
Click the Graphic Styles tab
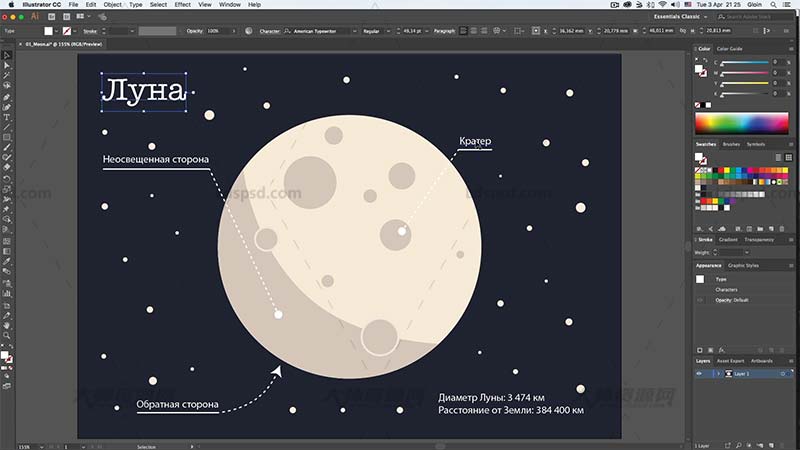tap(743, 265)
